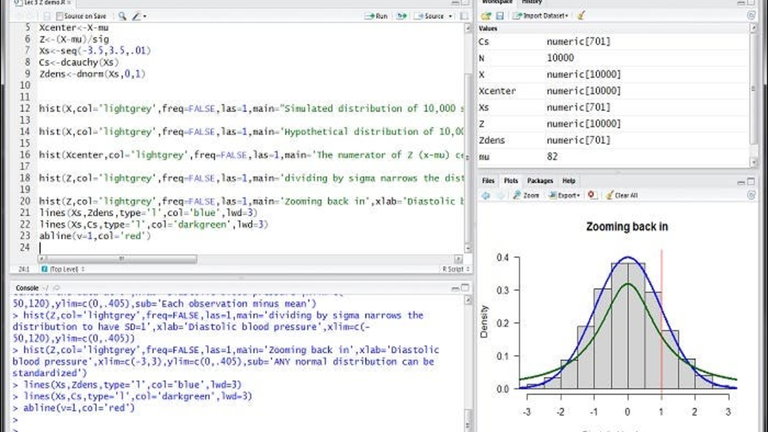Remove current plot with red X icon
768x432 pixels.
(592, 195)
